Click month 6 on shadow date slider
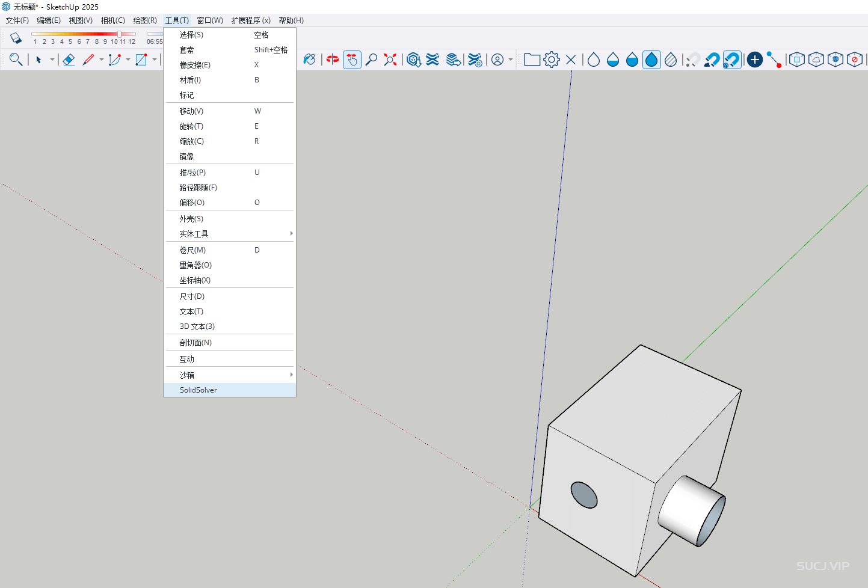The image size is (868, 588). (79, 41)
